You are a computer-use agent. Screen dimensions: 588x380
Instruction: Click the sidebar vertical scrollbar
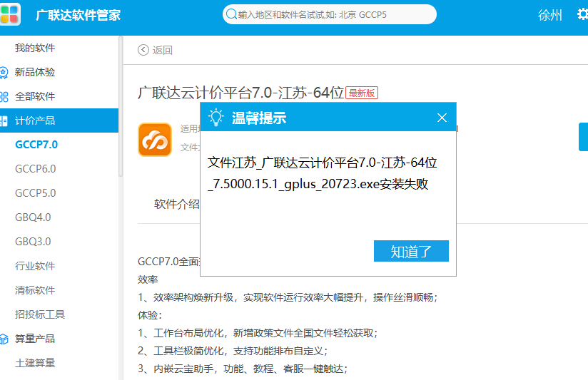[x=121, y=106]
